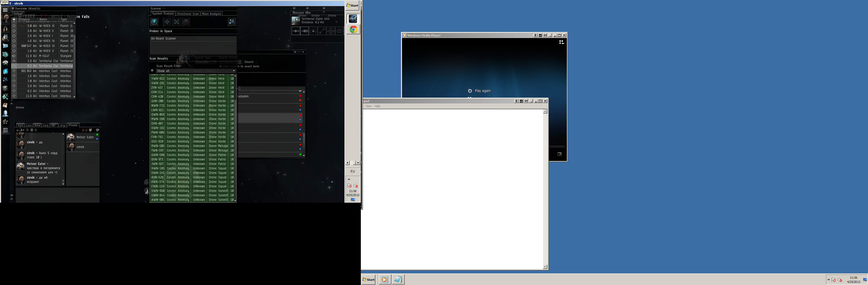
Task: Click the Search button in People & Places
Action: click(249, 62)
